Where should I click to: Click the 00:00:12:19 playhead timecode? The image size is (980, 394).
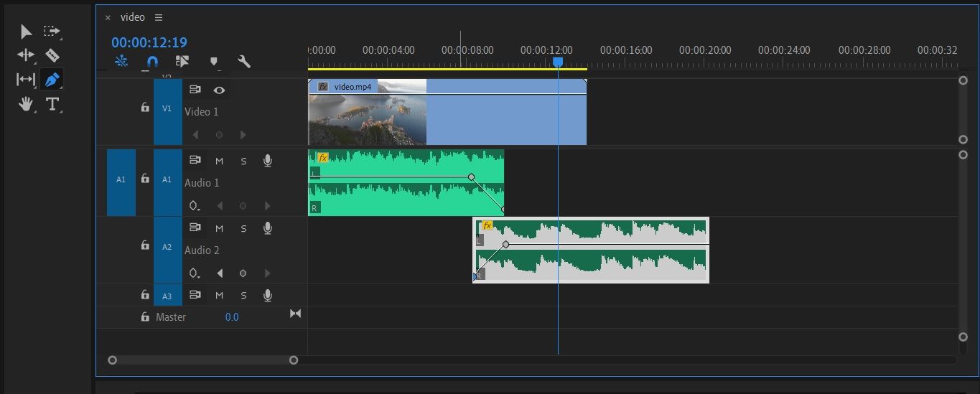(149, 42)
